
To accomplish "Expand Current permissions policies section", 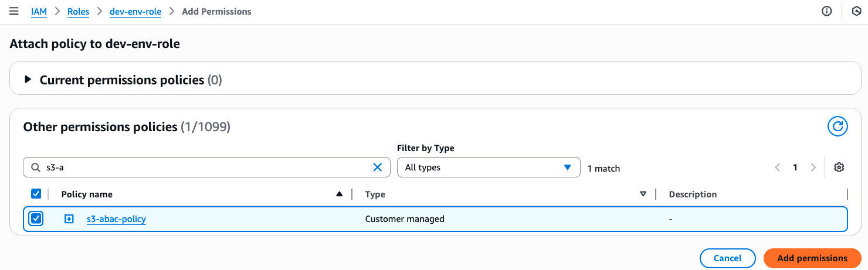I will pos(28,80).
